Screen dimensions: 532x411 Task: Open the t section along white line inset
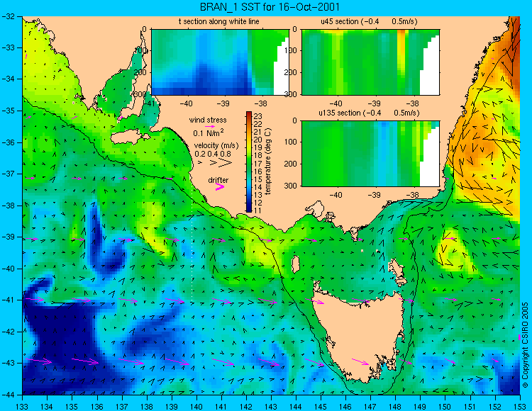pyautogui.click(x=220, y=62)
